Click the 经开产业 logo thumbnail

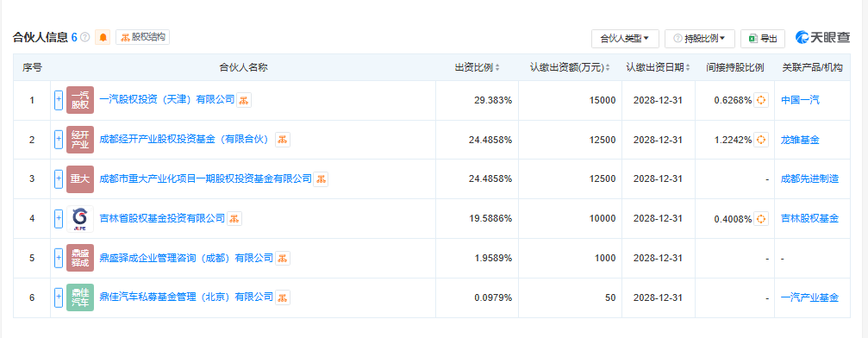click(x=80, y=140)
